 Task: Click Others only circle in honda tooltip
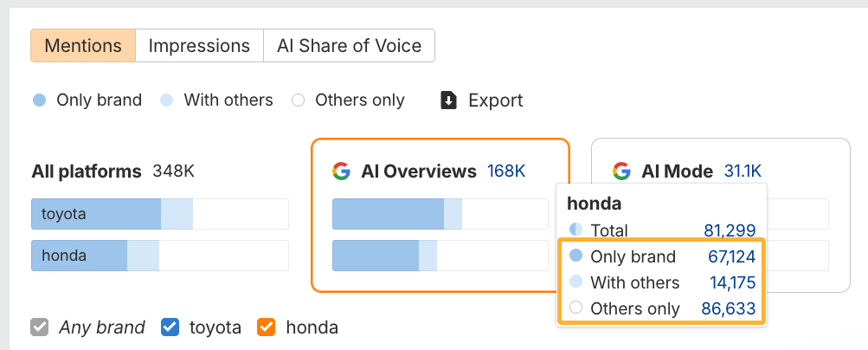point(576,308)
